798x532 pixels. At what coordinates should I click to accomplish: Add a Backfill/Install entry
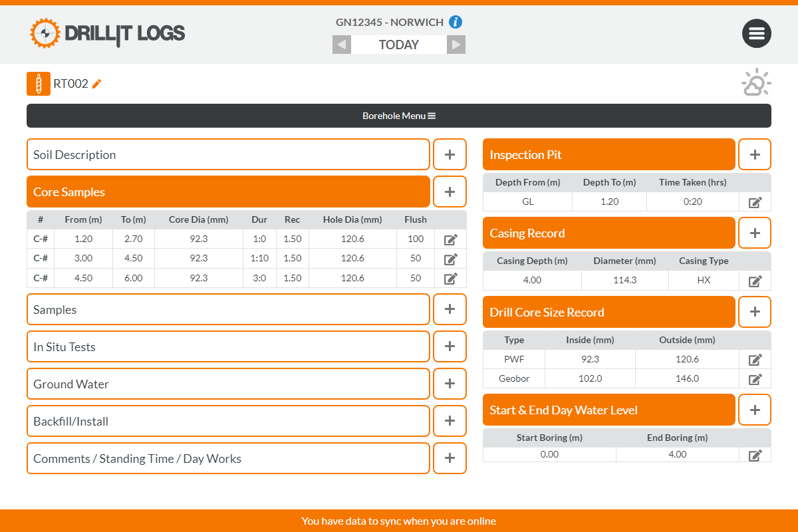(x=450, y=421)
